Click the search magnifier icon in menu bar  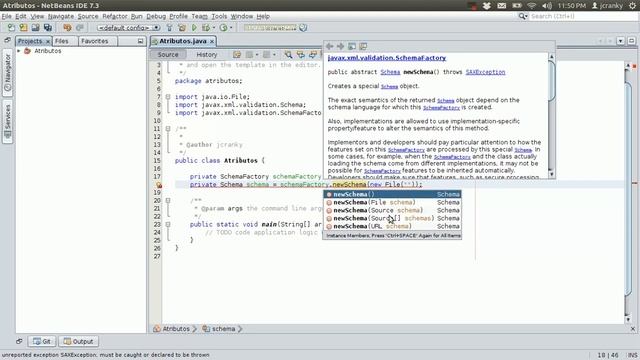tap(522, 16)
